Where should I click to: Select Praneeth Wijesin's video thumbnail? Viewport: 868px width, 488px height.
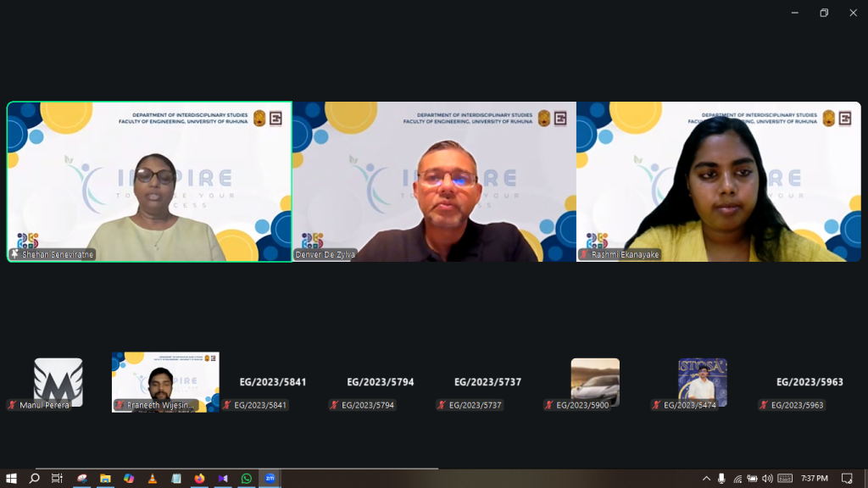point(165,380)
